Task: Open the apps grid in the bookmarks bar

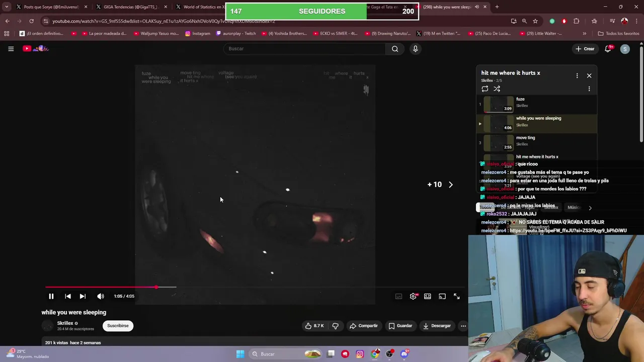Action: pos(7,34)
